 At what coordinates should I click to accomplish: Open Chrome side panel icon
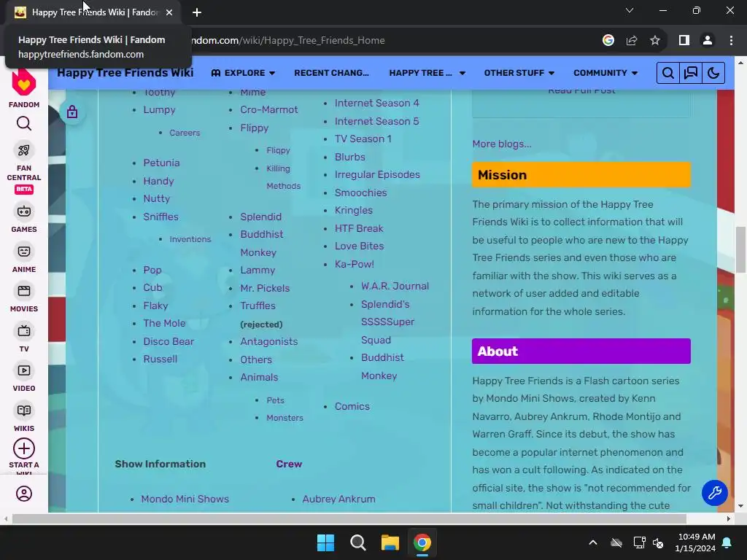click(684, 41)
